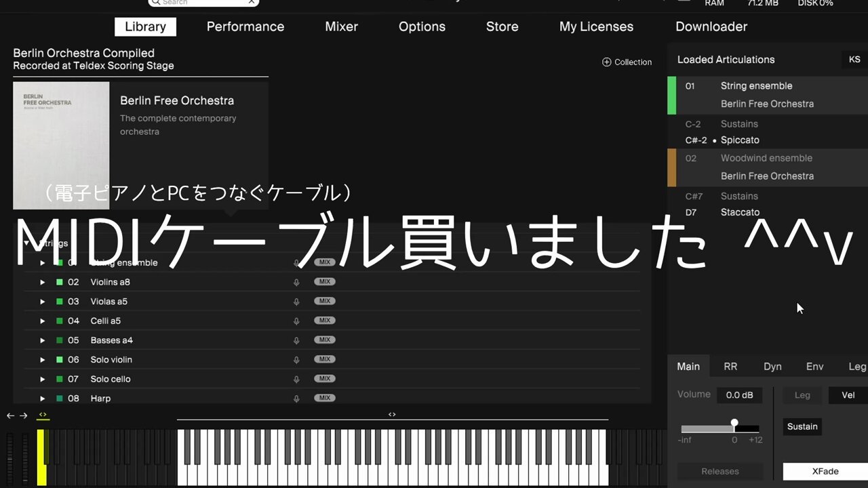
Task: Toggle the MIX button for Violins a8
Action: click(325, 282)
